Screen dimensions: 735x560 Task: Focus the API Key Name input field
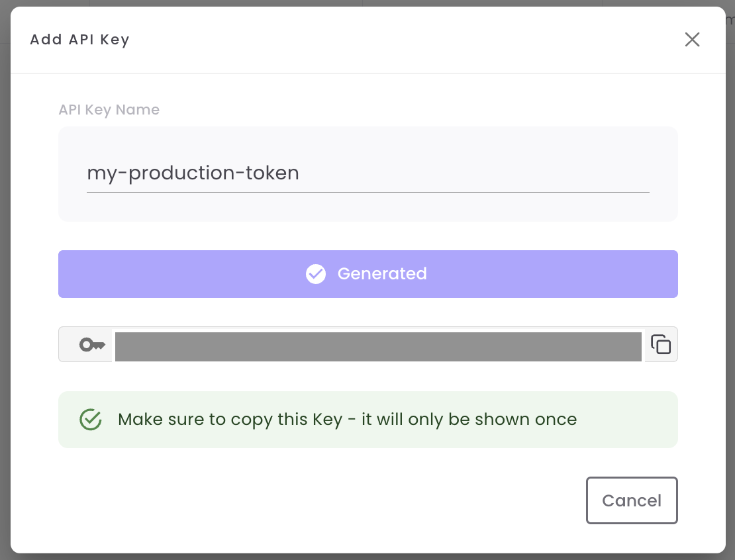[x=367, y=173]
